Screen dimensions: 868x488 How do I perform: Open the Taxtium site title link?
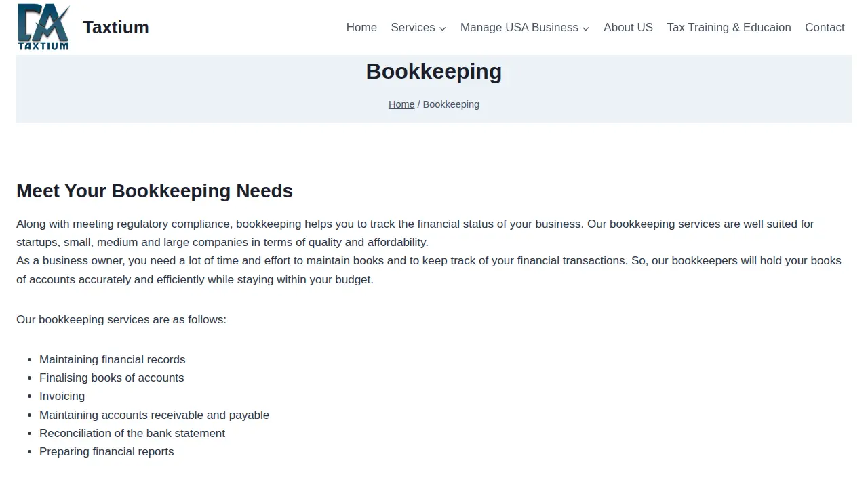tap(116, 27)
